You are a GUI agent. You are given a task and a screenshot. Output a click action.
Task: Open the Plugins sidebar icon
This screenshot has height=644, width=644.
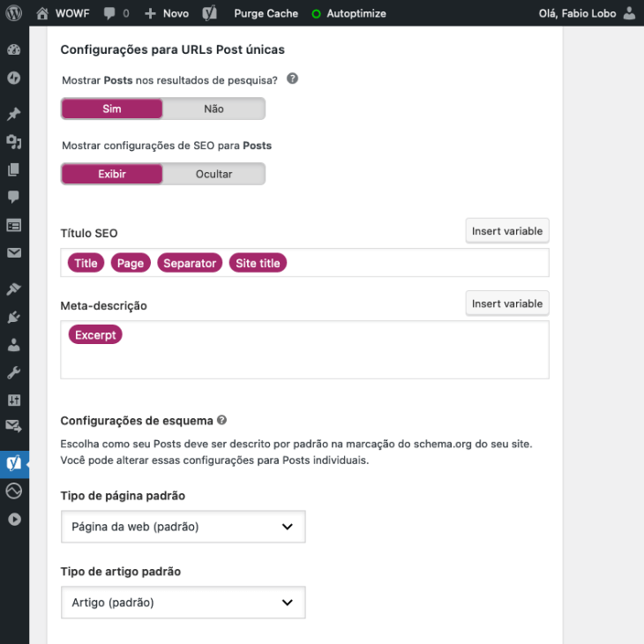point(14,317)
